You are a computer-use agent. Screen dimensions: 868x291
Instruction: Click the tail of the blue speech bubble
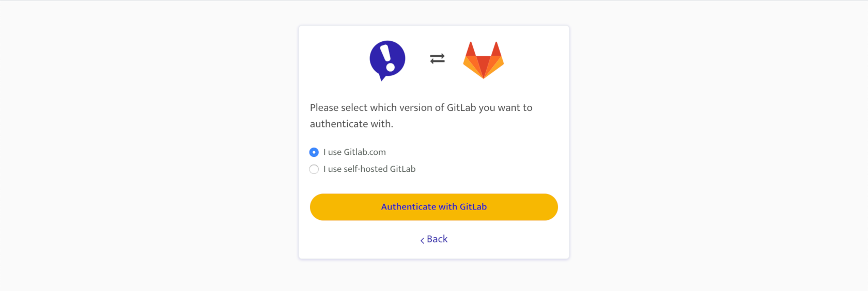383,77
